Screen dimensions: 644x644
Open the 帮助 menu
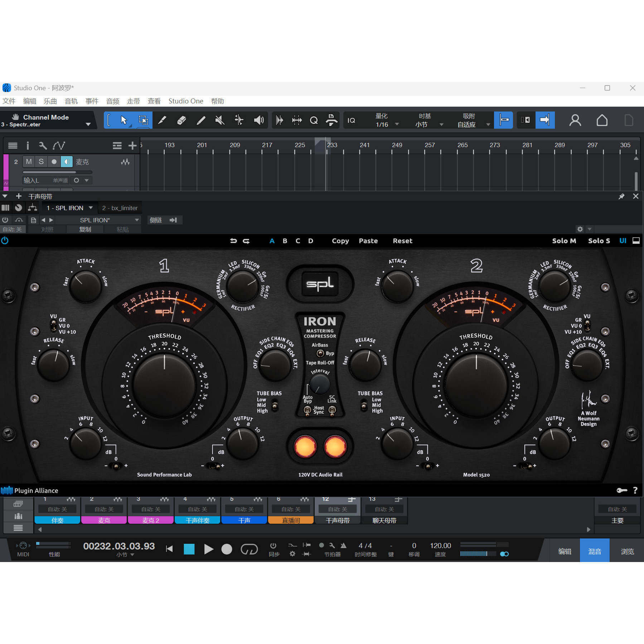(x=217, y=101)
